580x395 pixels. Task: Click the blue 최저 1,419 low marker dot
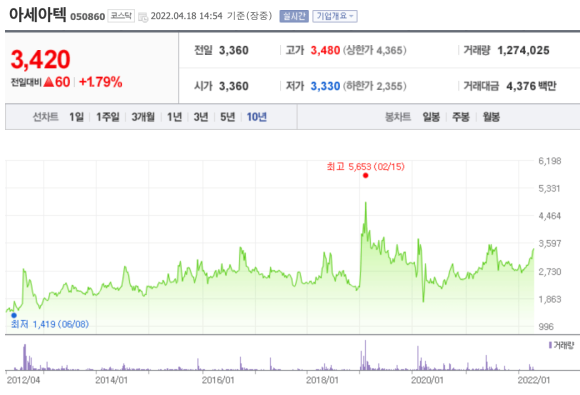coord(14,315)
